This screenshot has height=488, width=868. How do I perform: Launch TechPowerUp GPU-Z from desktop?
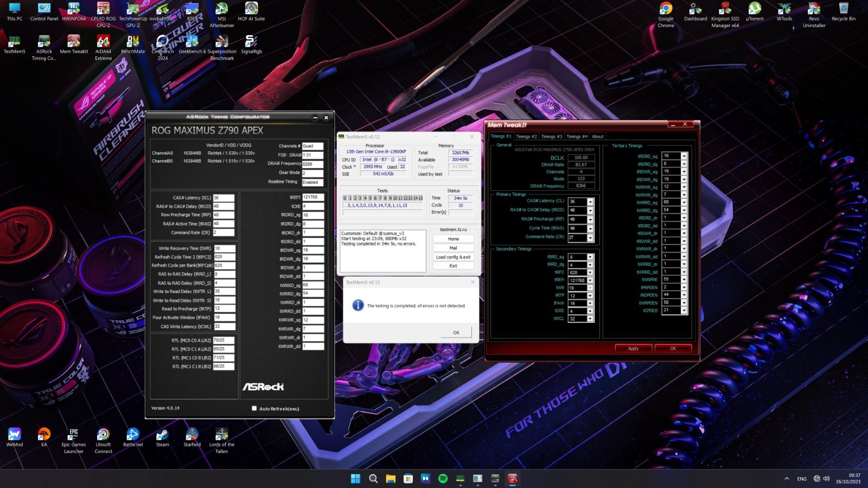click(133, 15)
